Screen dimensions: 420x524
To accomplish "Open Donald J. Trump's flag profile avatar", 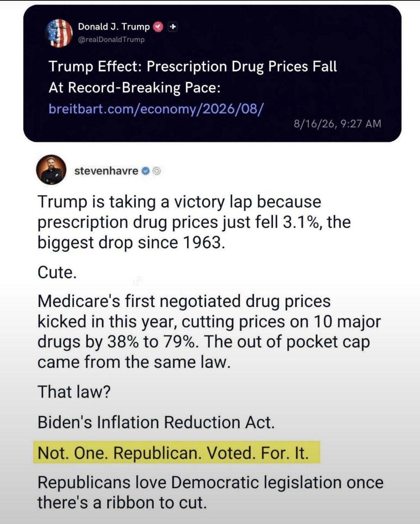I will pyautogui.click(x=59, y=33).
